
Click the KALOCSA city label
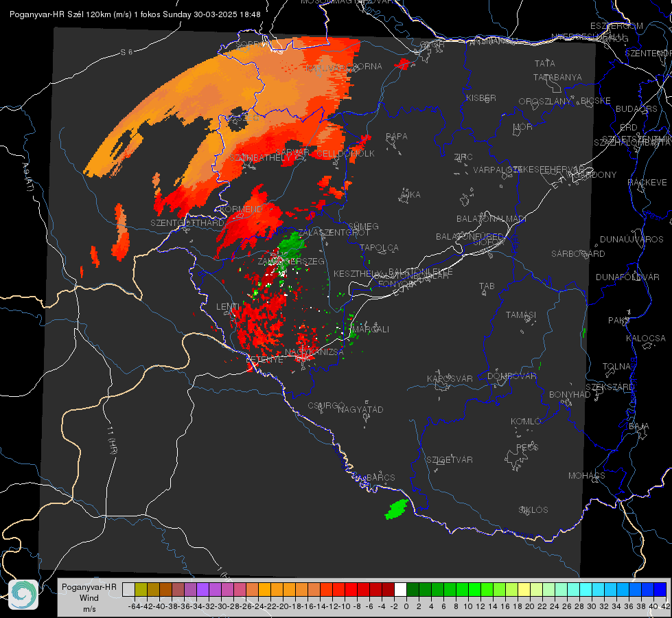[x=645, y=339]
